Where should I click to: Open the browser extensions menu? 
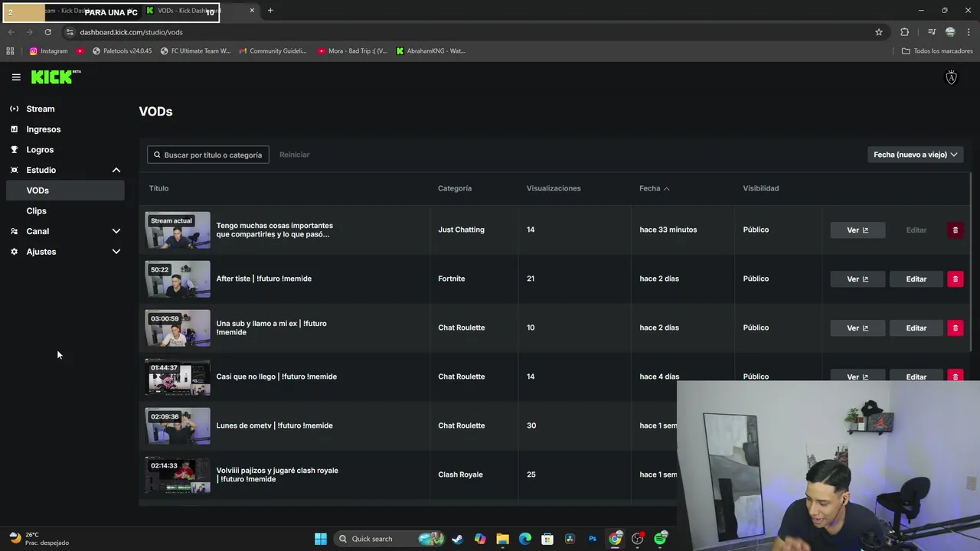click(904, 32)
